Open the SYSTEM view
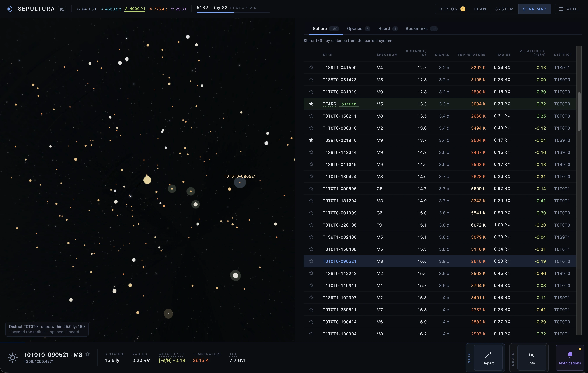The height and width of the screenshot is (373, 588). click(x=504, y=9)
